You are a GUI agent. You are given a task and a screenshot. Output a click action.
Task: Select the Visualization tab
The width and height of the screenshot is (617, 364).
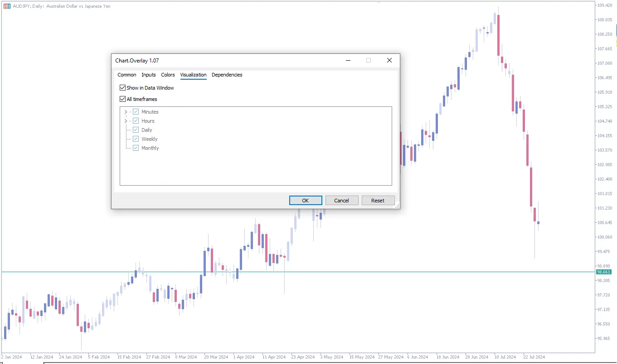(193, 75)
